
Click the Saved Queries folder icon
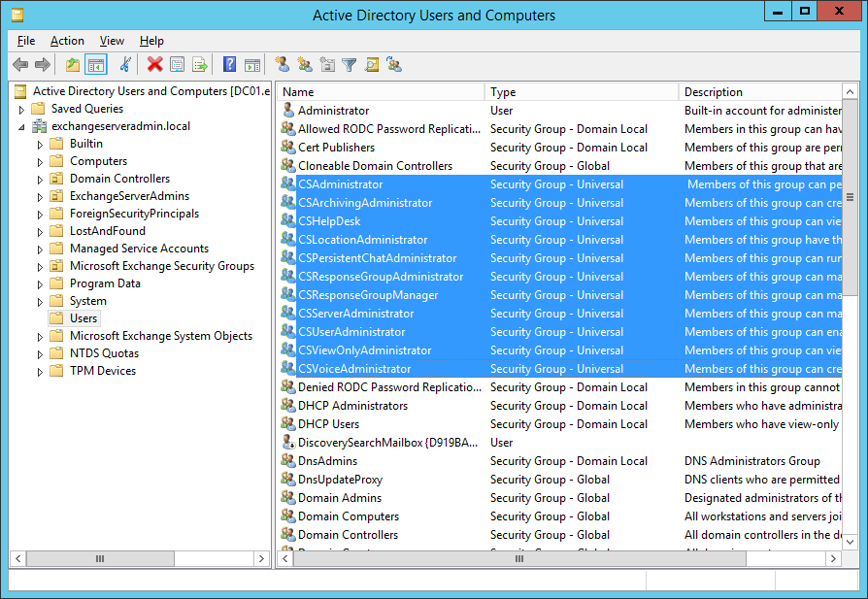click(x=38, y=109)
